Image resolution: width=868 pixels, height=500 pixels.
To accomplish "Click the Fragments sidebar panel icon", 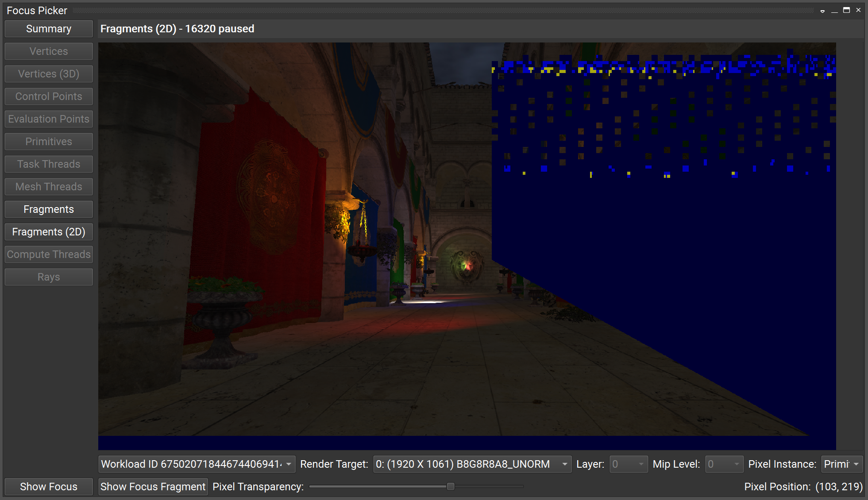I will pos(49,208).
